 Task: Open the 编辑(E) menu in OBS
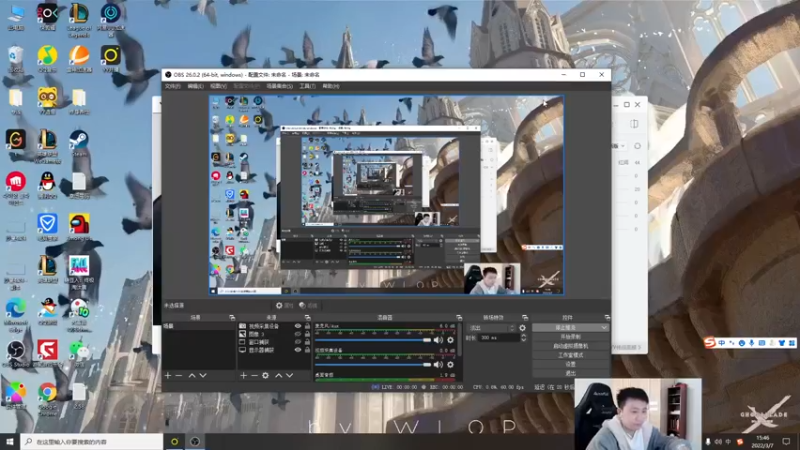195,86
